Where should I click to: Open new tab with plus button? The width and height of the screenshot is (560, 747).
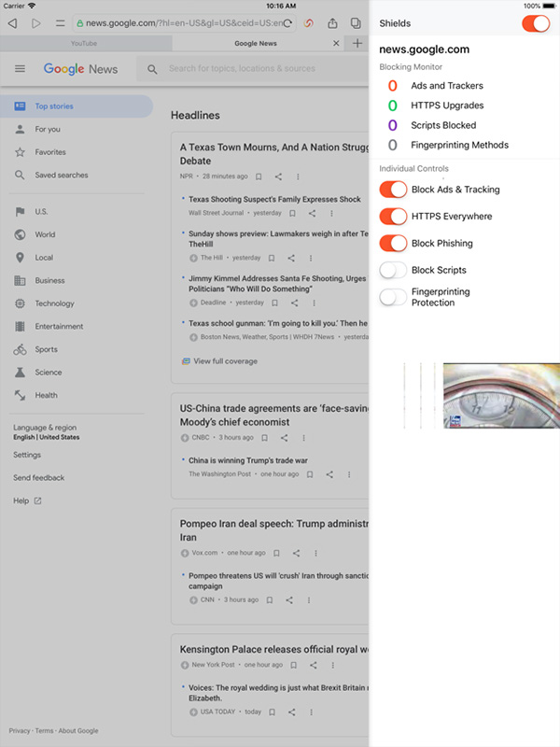pyautogui.click(x=357, y=43)
